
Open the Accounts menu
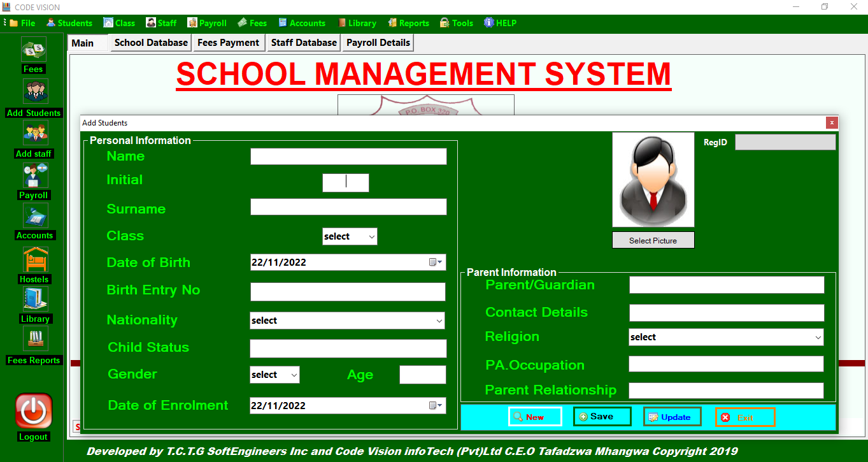(302, 23)
